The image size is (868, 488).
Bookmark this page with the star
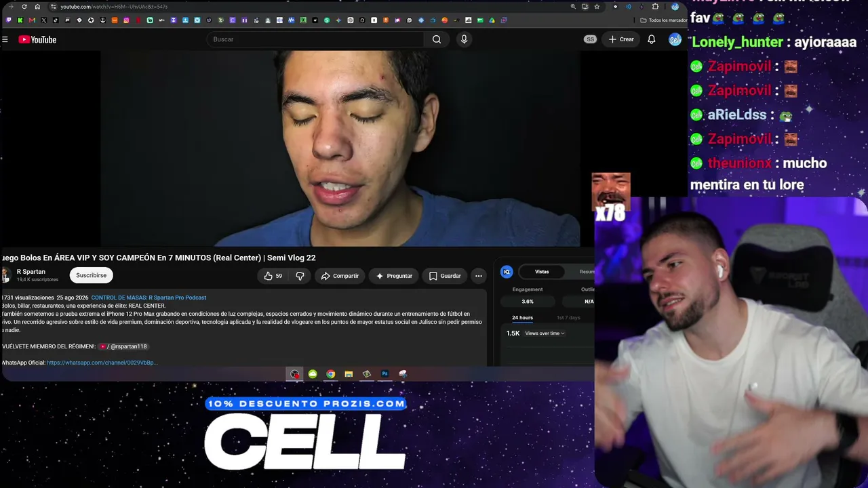tap(597, 7)
